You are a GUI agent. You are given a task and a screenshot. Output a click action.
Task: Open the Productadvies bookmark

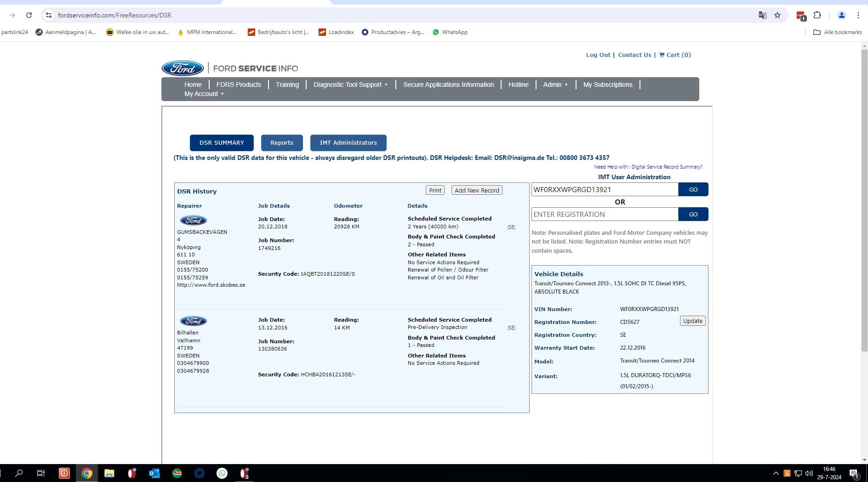tap(393, 32)
